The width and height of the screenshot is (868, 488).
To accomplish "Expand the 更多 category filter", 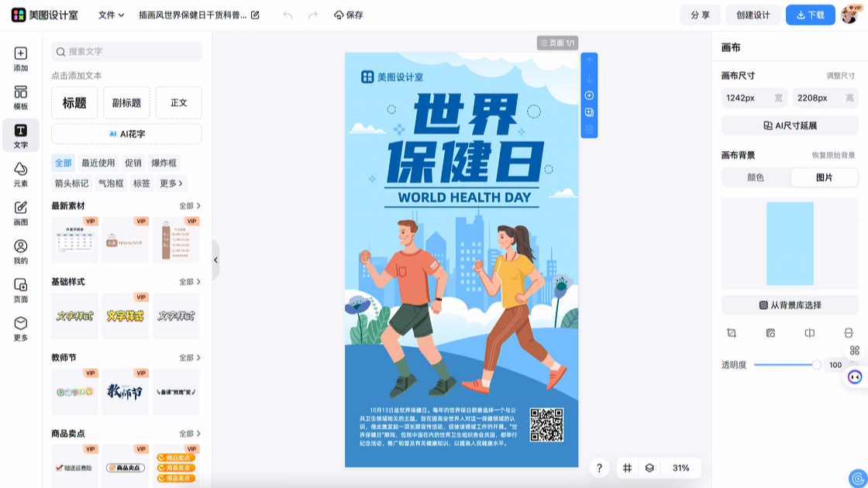I will click(171, 184).
